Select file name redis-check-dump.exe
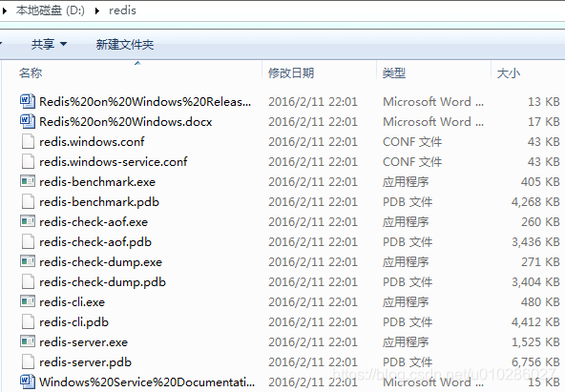Screen dimensions: 565x392 (100, 262)
